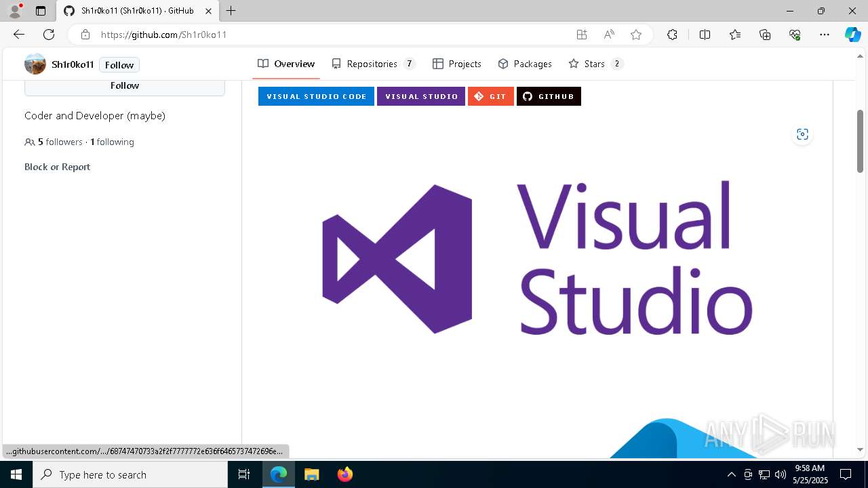This screenshot has width=868, height=488.
Task: Open the tab actions menu icon
Action: [x=41, y=11]
